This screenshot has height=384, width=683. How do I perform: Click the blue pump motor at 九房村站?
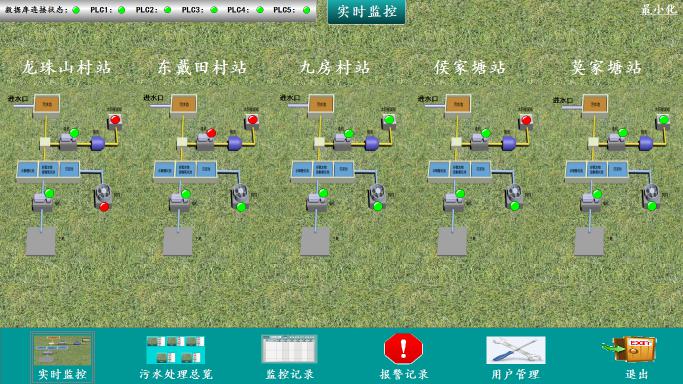point(372,144)
